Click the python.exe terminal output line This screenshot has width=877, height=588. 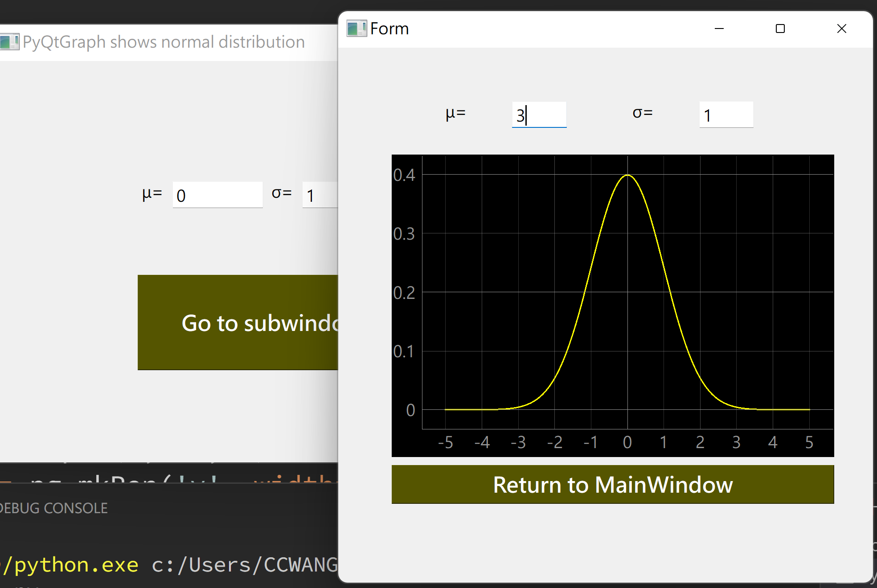coord(169,565)
